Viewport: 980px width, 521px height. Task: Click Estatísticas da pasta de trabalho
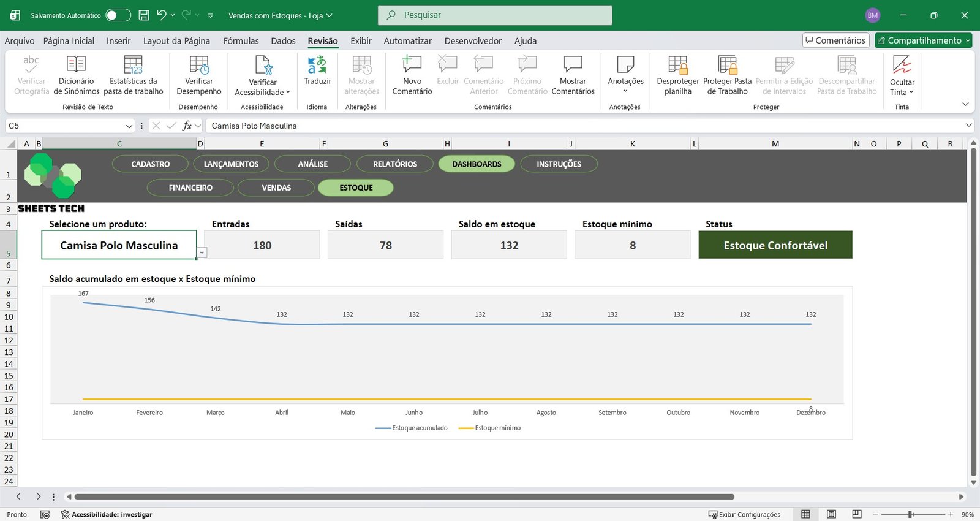pos(133,65)
